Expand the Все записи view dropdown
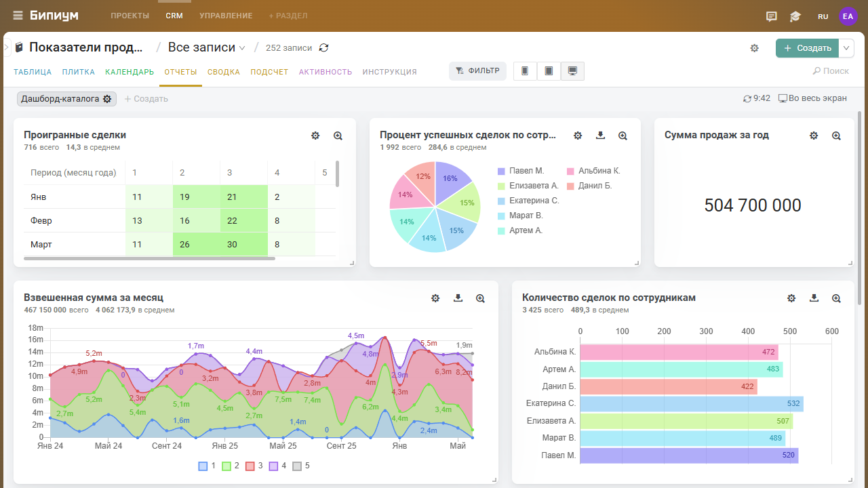The height and width of the screenshot is (488, 868). click(207, 47)
